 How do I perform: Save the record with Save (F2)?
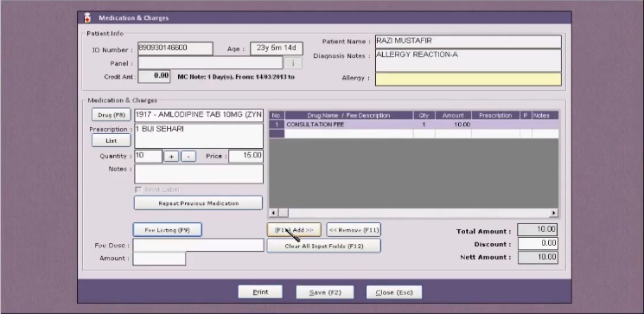325,292
